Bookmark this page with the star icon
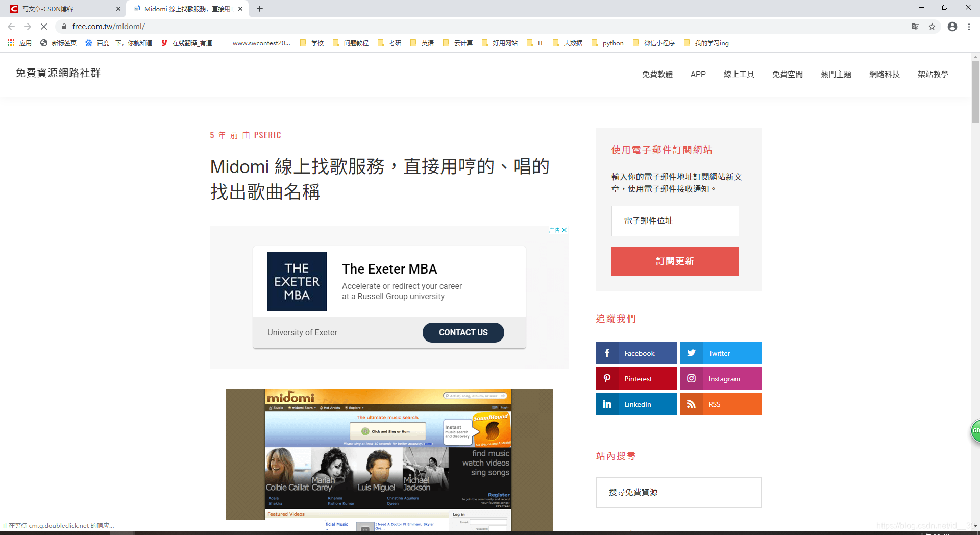Image resolution: width=980 pixels, height=535 pixels. 932,27
